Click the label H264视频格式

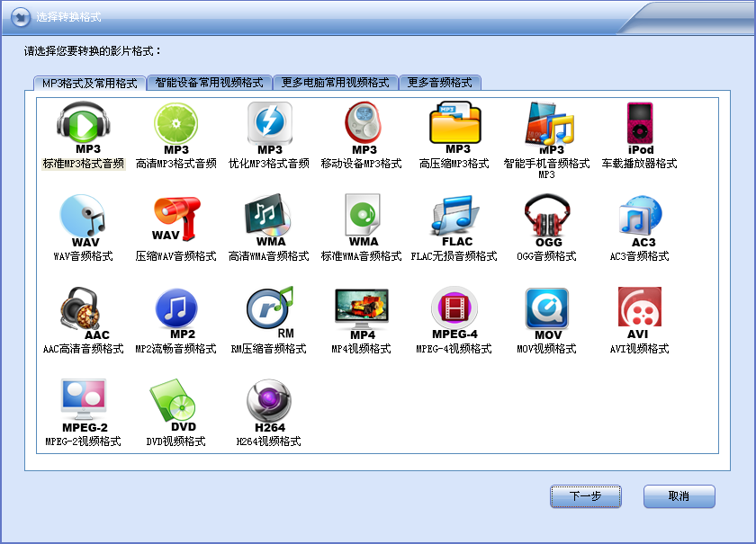pyautogui.click(x=268, y=441)
